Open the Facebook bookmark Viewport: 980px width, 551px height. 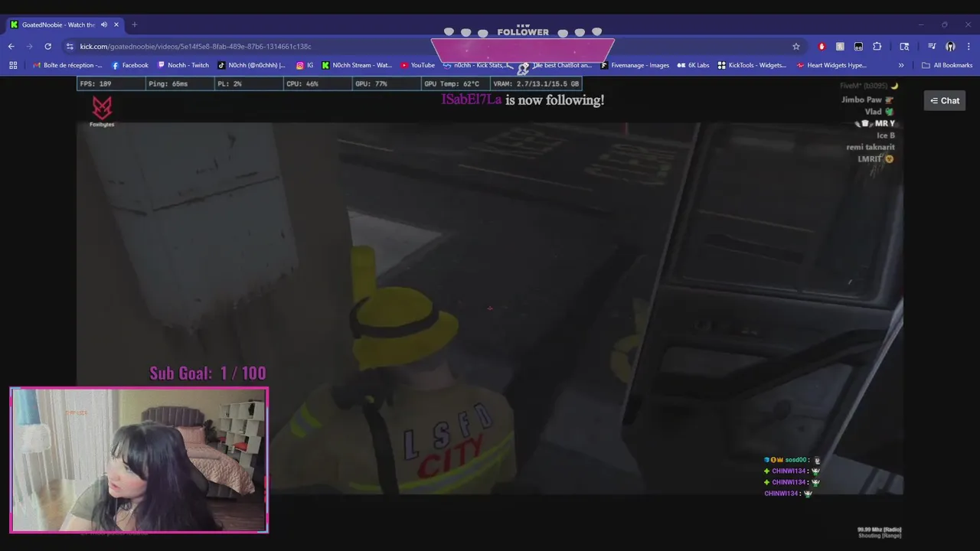click(x=130, y=65)
